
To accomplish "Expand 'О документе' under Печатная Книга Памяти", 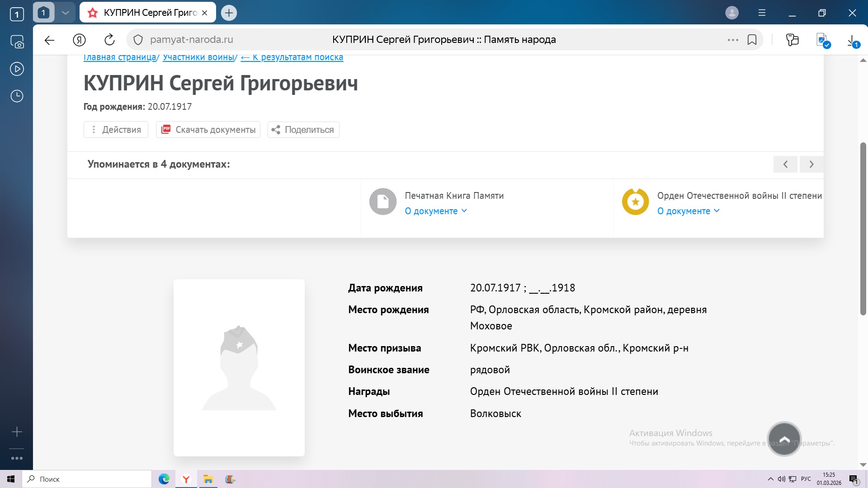I will pos(436,211).
